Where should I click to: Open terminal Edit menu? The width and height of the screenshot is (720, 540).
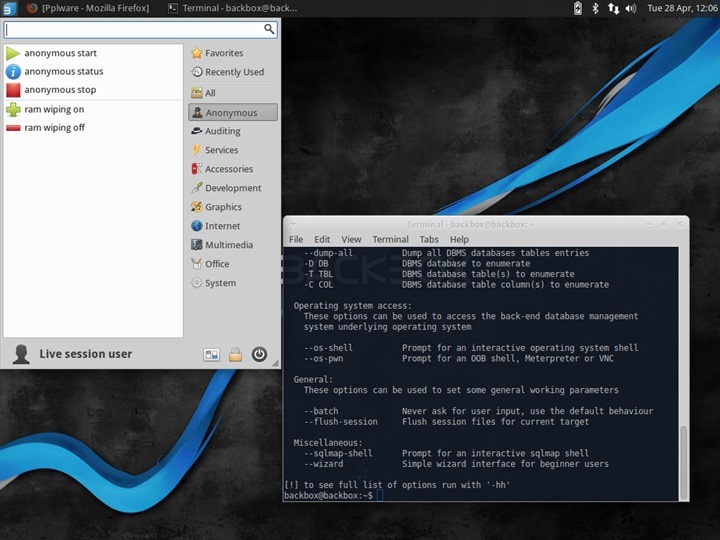pyautogui.click(x=322, y=239)
